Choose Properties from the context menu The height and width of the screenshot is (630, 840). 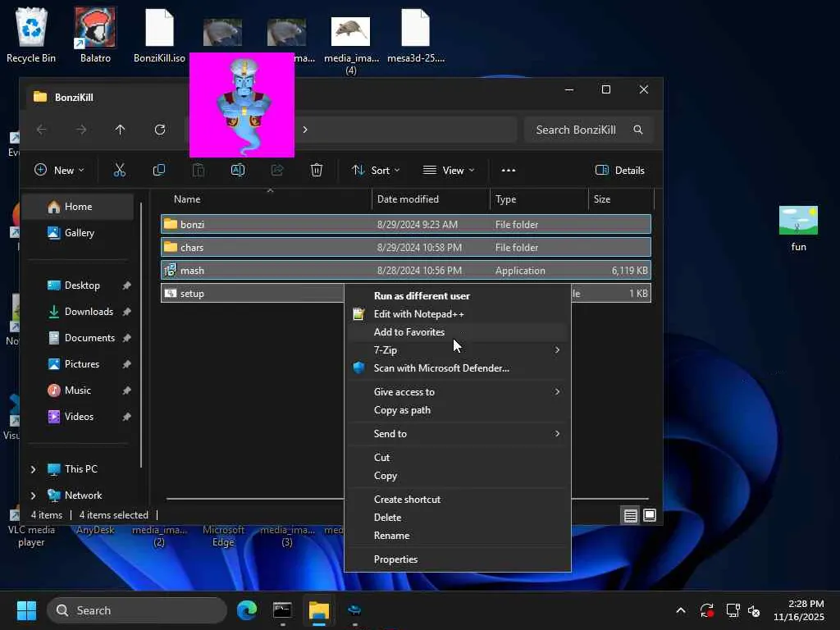point(395,559)
